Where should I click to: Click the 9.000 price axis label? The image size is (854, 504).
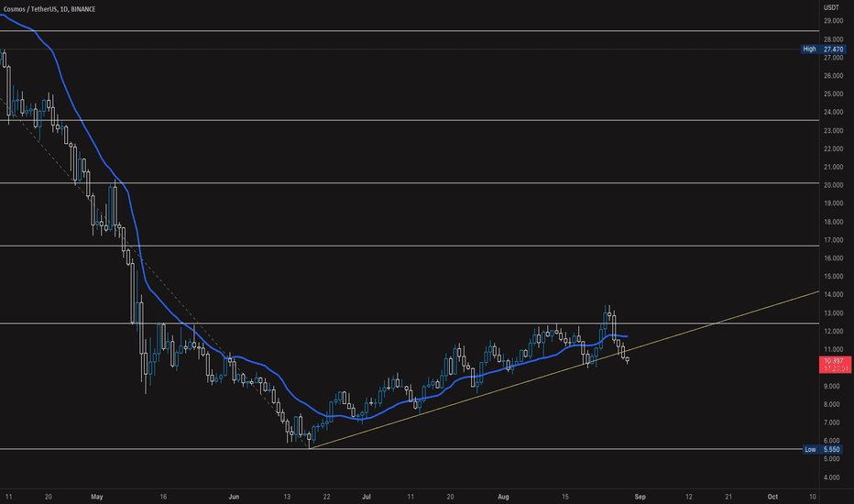tap(832, 387)
